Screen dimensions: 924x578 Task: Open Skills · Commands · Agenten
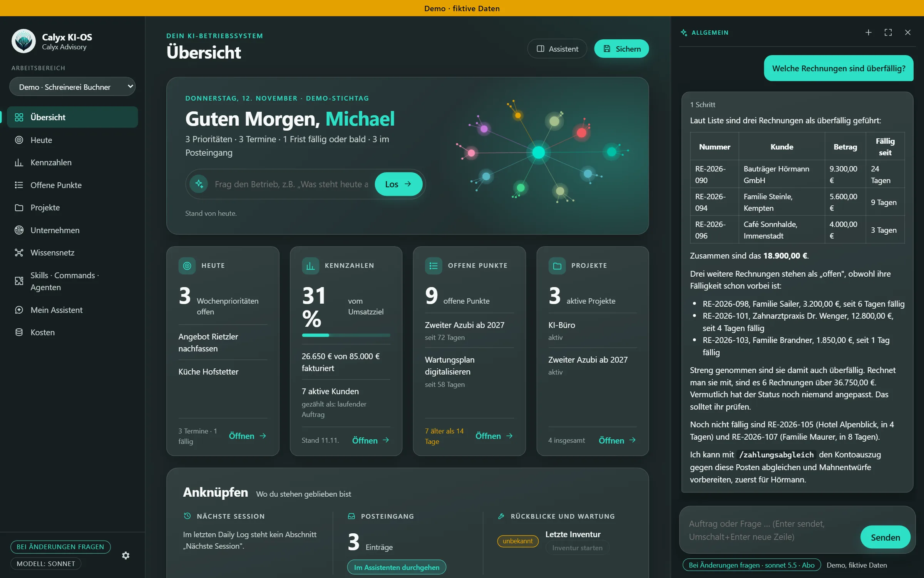pos(72,281)
